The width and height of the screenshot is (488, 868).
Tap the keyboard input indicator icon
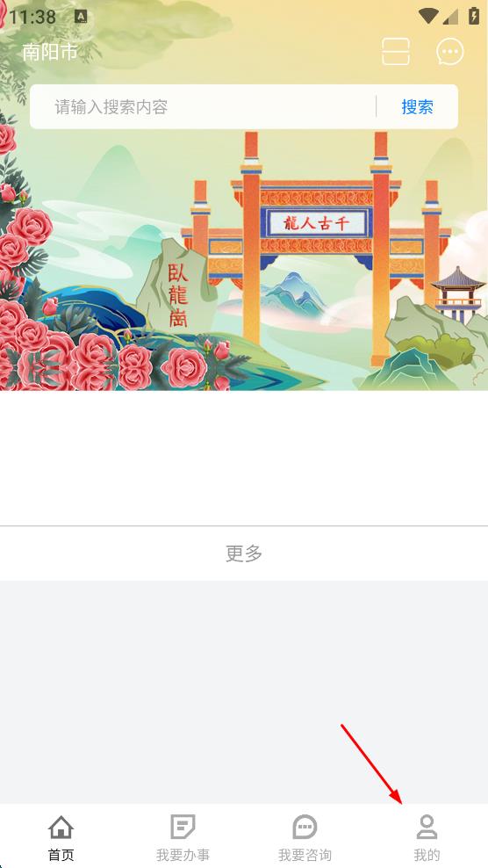click(x=81, y=17)
